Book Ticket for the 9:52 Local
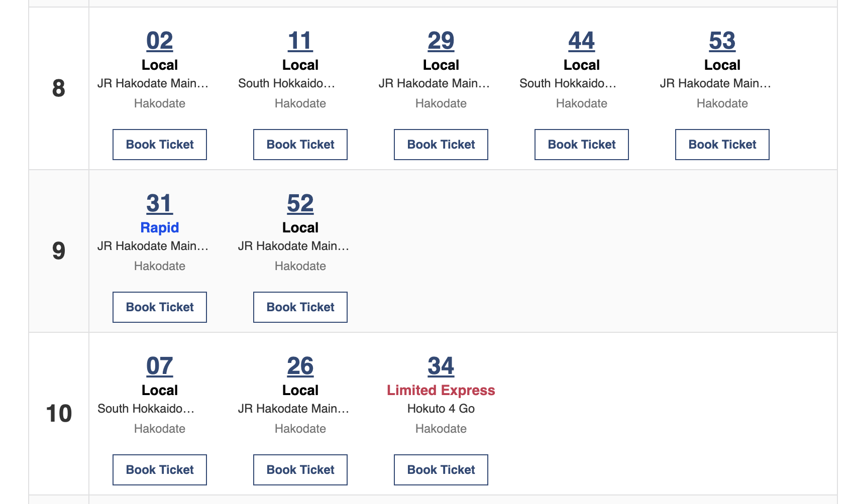The height and width of the screenshot is (504, 853). [300, 307]
